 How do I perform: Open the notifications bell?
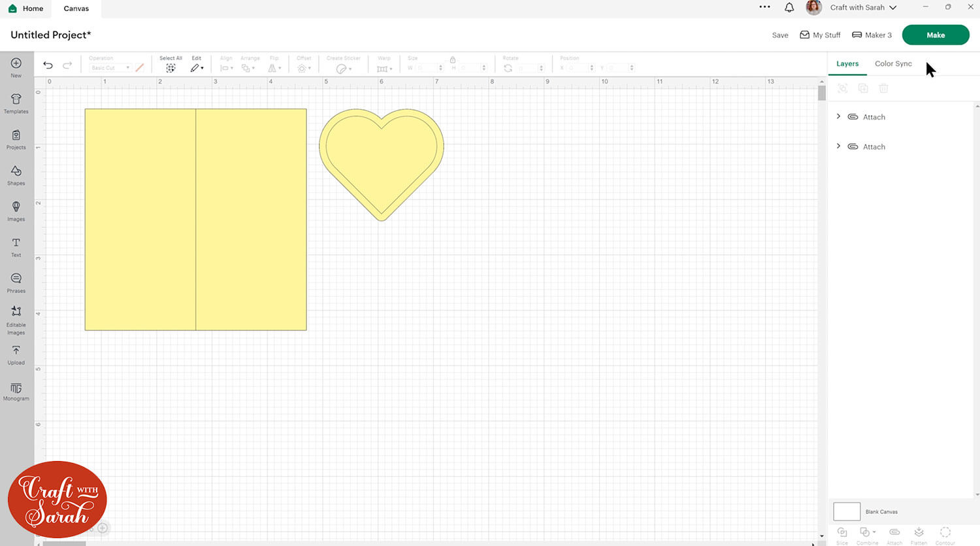(789, 8)
